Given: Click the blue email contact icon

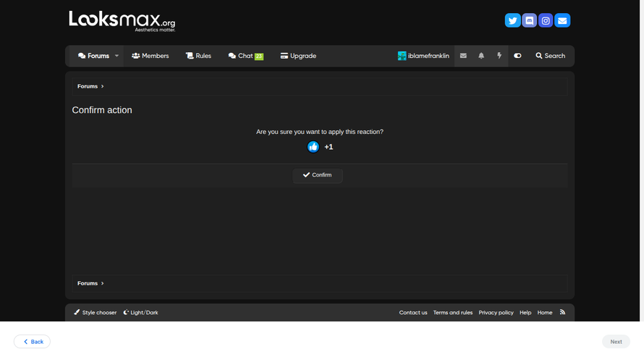Looking at the screenshot, I should 562,20.
